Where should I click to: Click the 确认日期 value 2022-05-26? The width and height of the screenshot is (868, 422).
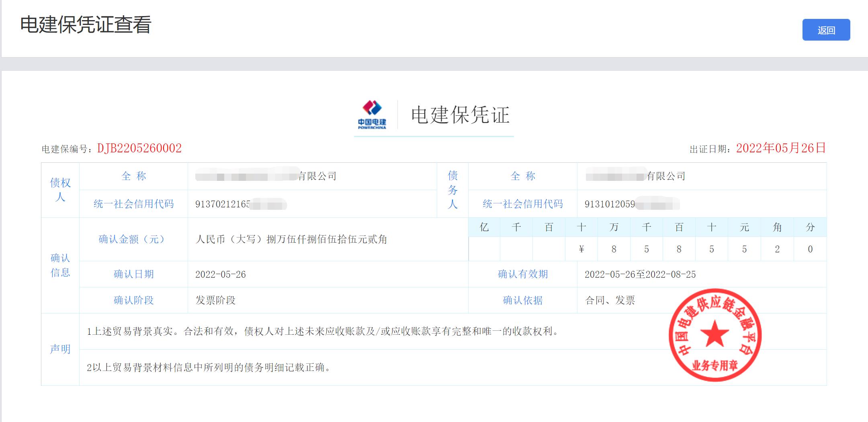(x=221, y=275)
